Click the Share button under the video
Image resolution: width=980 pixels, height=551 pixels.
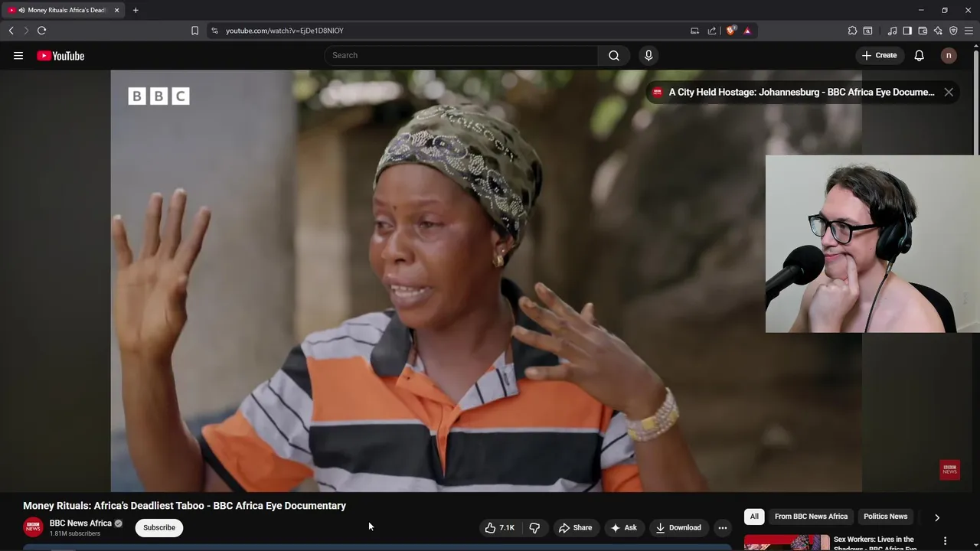click(x=575, y=527)
